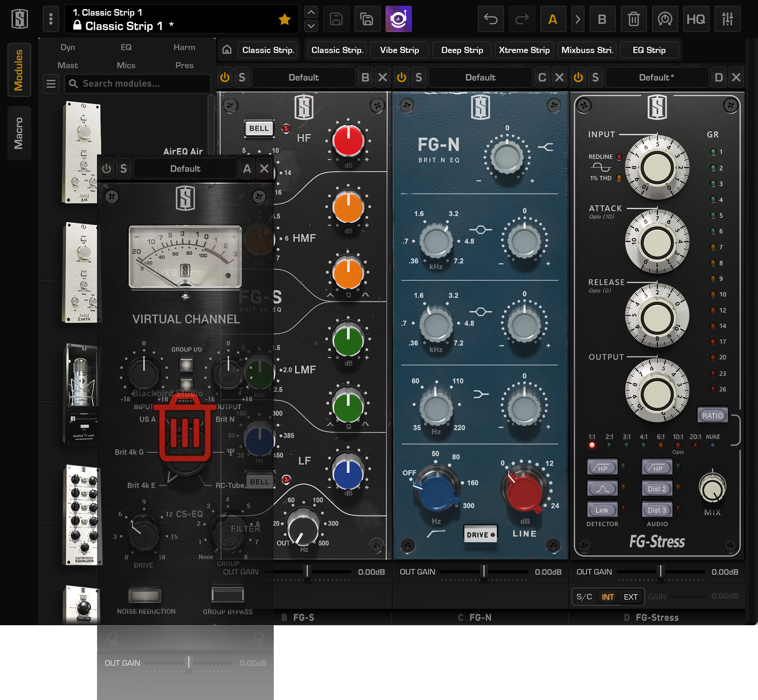Click the Search modules field
Screen dimensions: 758x700
[138, 84]
